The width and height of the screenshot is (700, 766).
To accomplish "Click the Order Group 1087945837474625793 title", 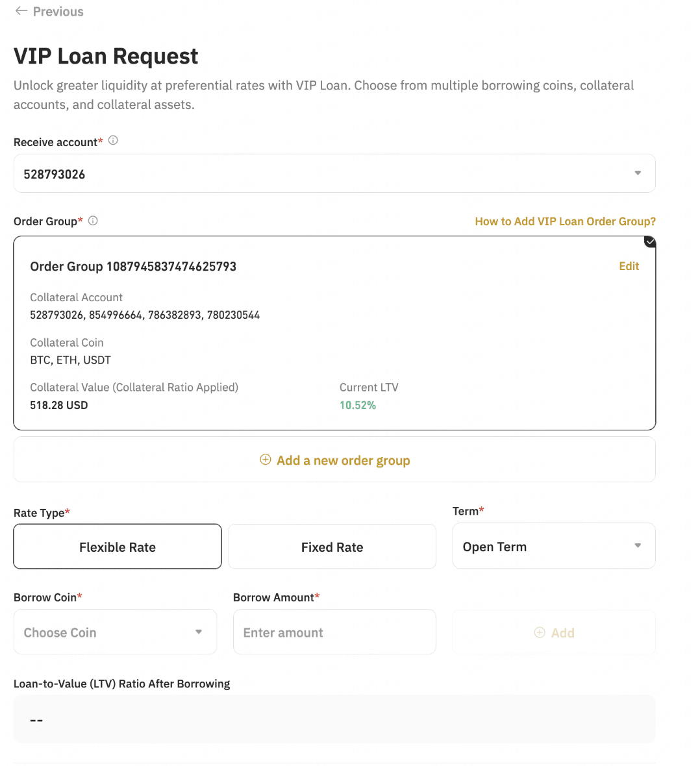I will pos(133,266).
